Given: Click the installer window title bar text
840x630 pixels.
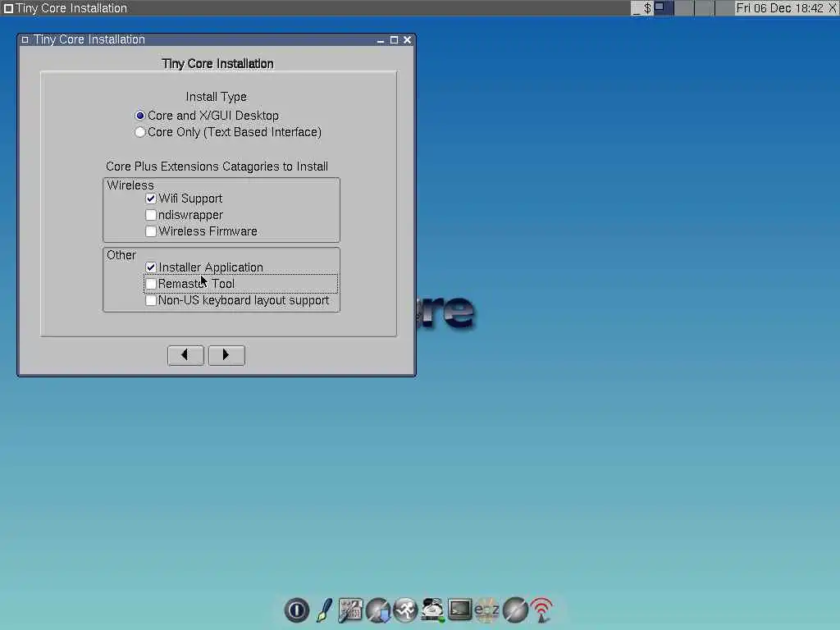Looking at the screenshot, I should [89, 39].
